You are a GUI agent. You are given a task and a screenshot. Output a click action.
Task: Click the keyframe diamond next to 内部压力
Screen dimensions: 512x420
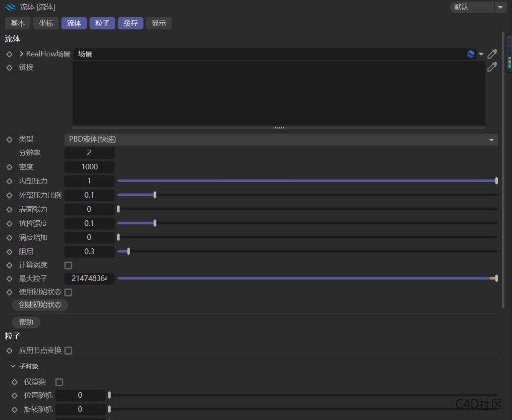[x=9, y=181]
